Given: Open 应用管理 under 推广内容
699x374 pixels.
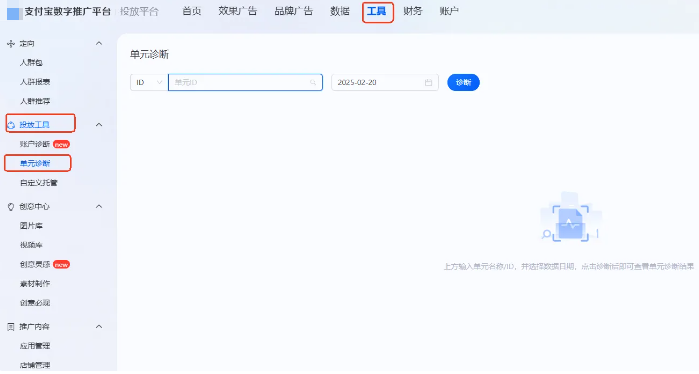Looking at the screenshot, I should 35,346.
